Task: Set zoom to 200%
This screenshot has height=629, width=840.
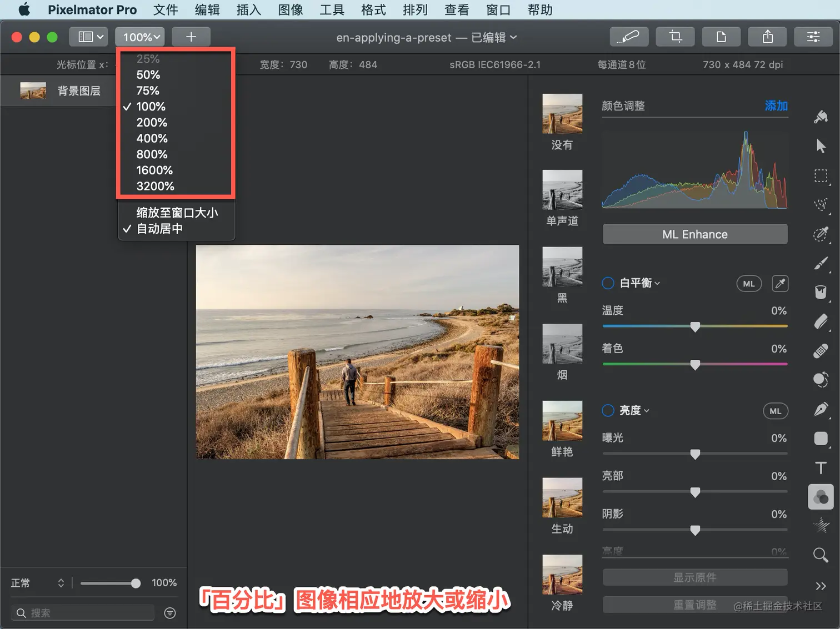Action: tap(152, 122)
